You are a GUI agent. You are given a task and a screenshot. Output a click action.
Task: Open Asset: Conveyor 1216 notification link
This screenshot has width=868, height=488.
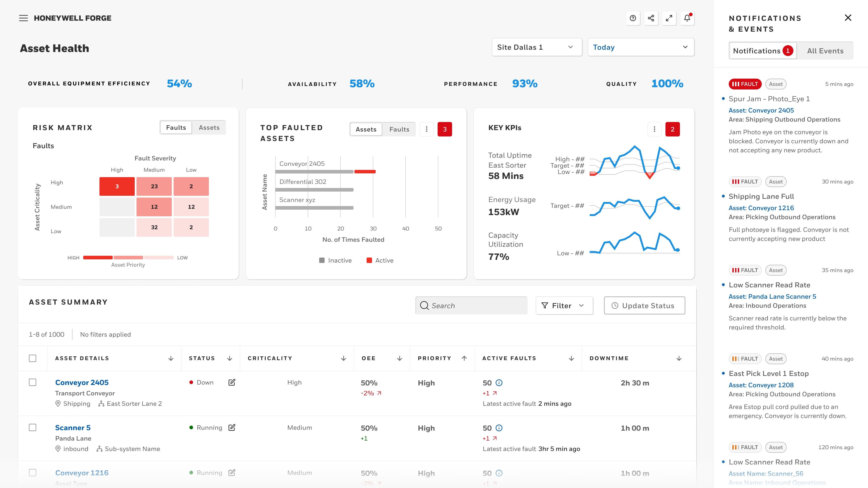761,208
